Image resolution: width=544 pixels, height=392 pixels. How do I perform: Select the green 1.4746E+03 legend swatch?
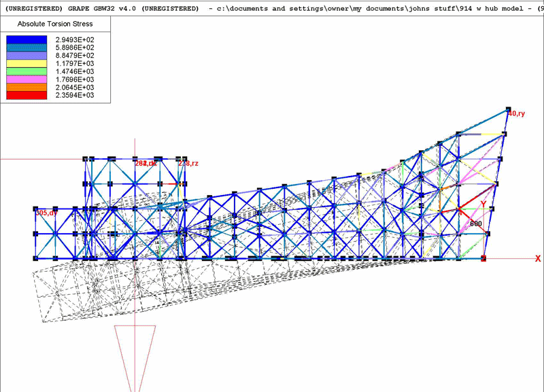[x=27, y=71]
